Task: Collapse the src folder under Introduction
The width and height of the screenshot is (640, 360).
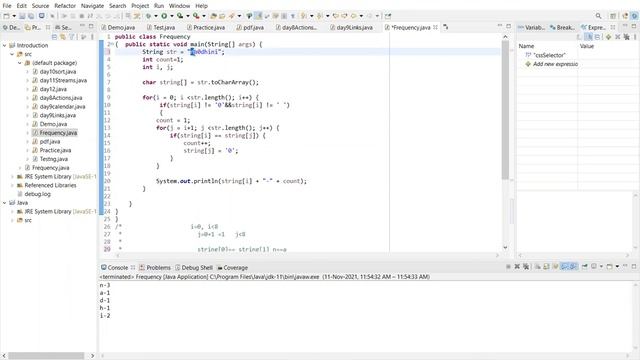Action: pos(12,54)
